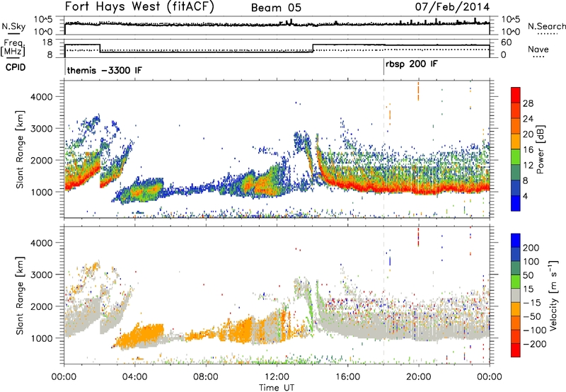
Task: Click the velocity panel 'Slant Range [km]' label
Action: 20,295
